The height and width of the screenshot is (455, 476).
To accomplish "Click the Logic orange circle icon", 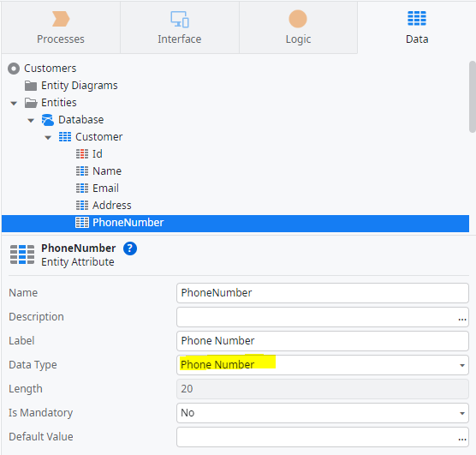I will [x=298, y=19].
